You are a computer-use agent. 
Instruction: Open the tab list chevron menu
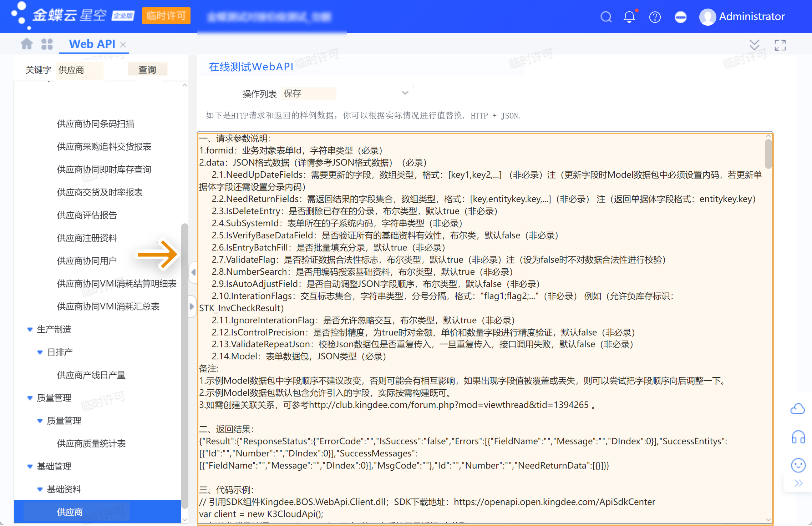[754, 45]
